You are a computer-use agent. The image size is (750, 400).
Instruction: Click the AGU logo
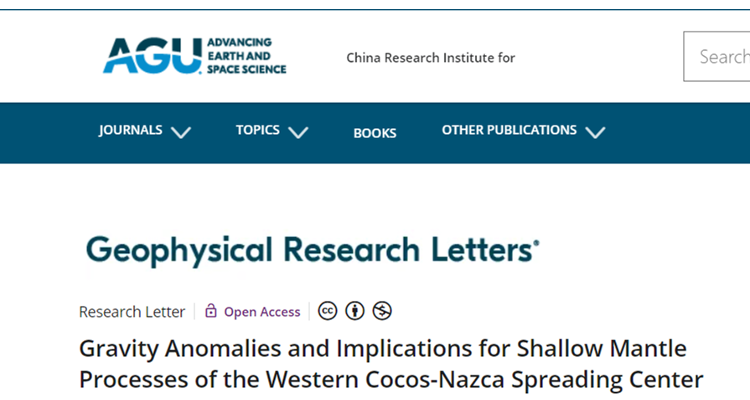(195, 56)
